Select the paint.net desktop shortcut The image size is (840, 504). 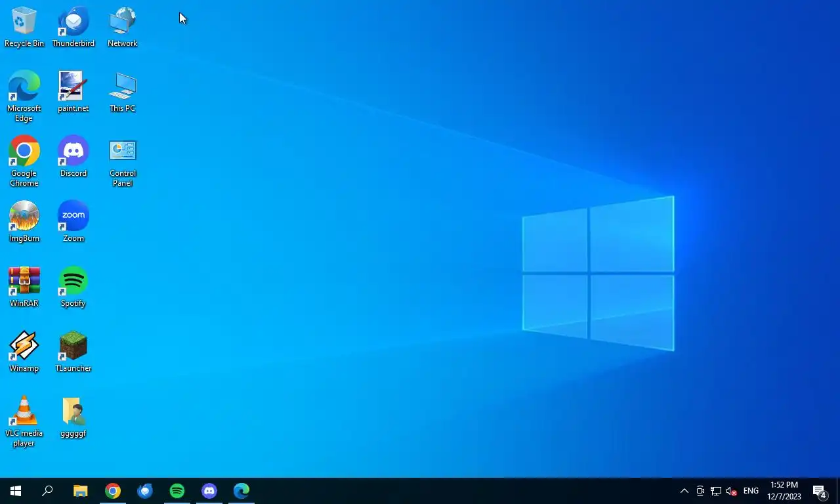point(73,92)
